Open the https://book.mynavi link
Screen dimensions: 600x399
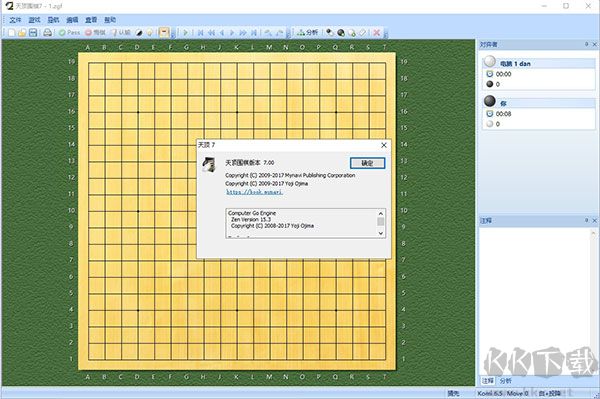point(254,192)
